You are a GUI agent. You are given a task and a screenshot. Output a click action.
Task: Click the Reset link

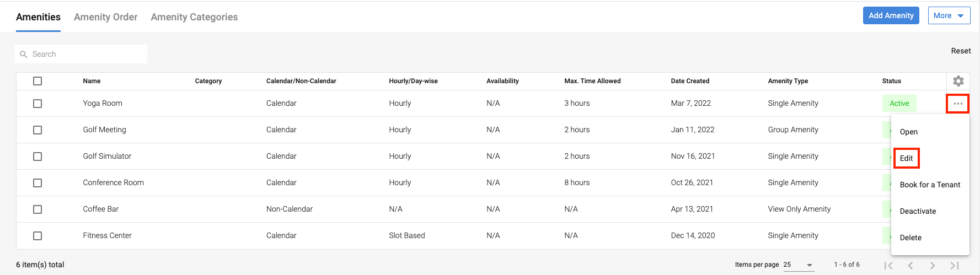(x=961, y=51)
